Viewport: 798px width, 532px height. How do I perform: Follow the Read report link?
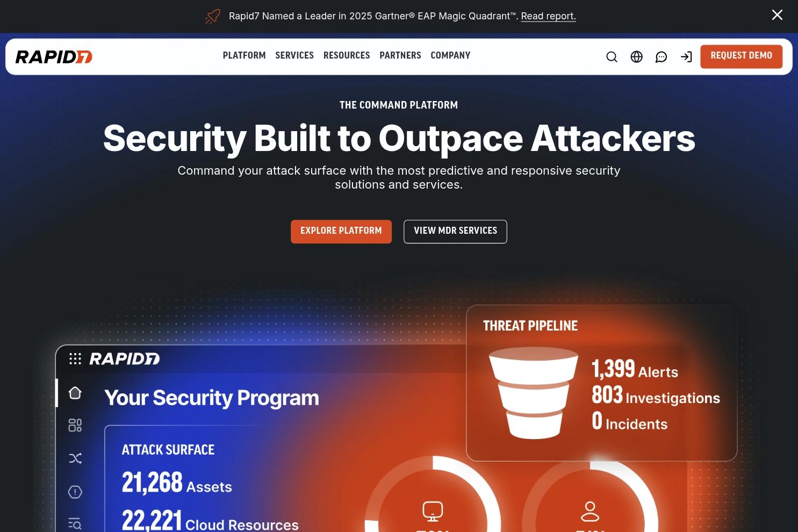(548, 16)
